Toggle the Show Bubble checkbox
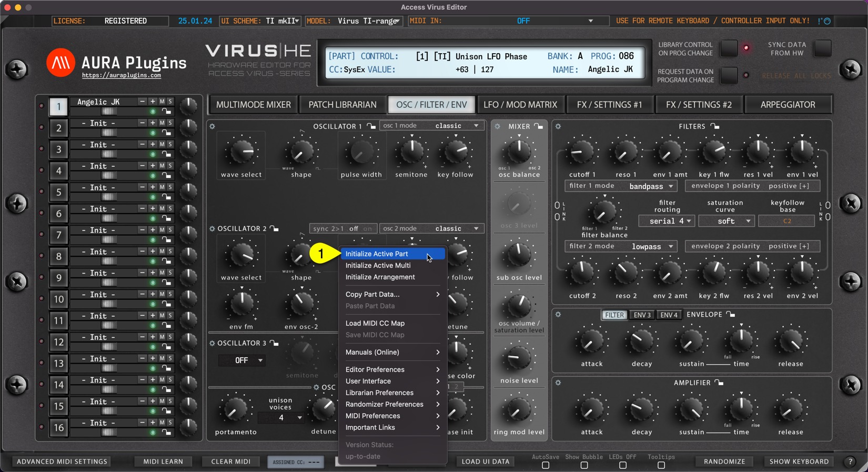The width and height of the screenshot is (868, 472). tap(584, 465)
